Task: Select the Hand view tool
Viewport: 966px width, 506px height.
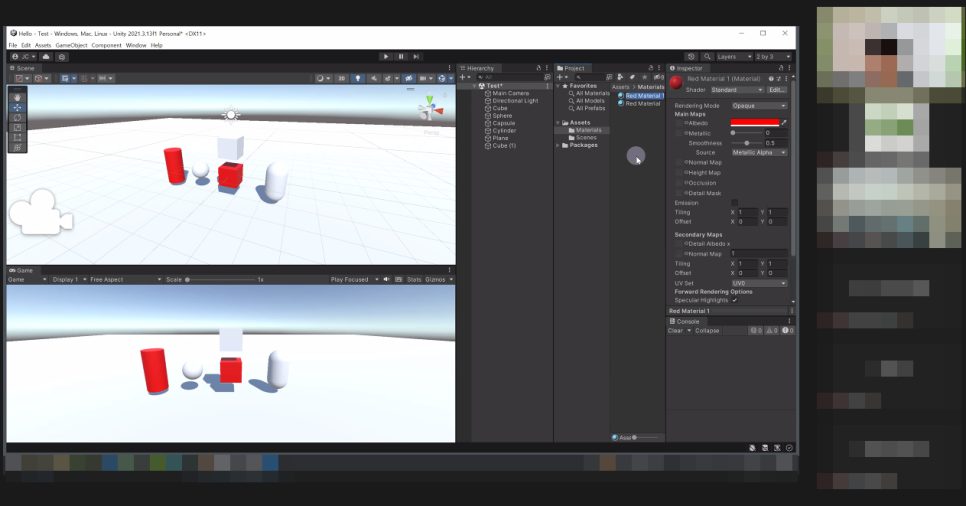Action: 17,97
